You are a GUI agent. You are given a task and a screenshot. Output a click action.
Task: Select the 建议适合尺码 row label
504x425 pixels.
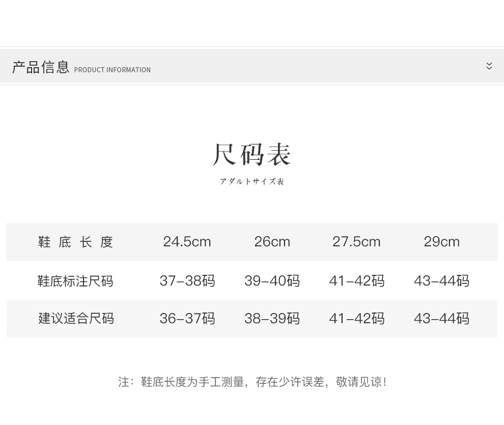click(x=76, y=318)
